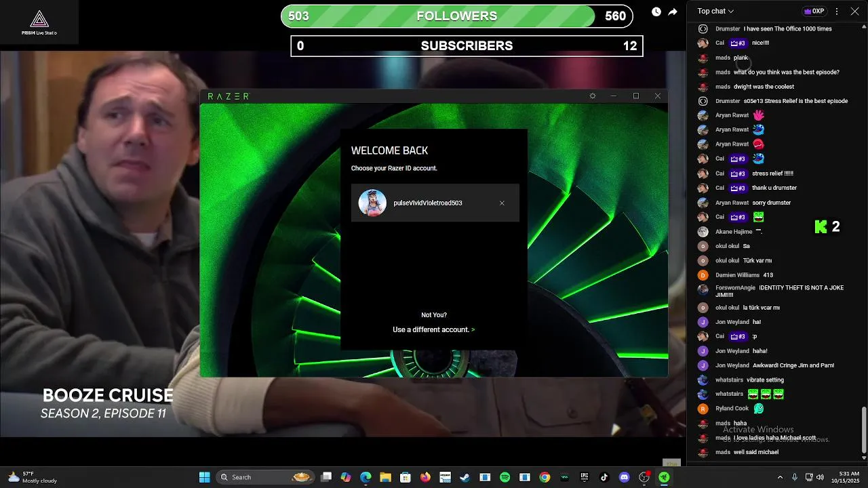Select the pulseVividVioletroad503 Razer account

pyautogui.click(x=435, y=203)
